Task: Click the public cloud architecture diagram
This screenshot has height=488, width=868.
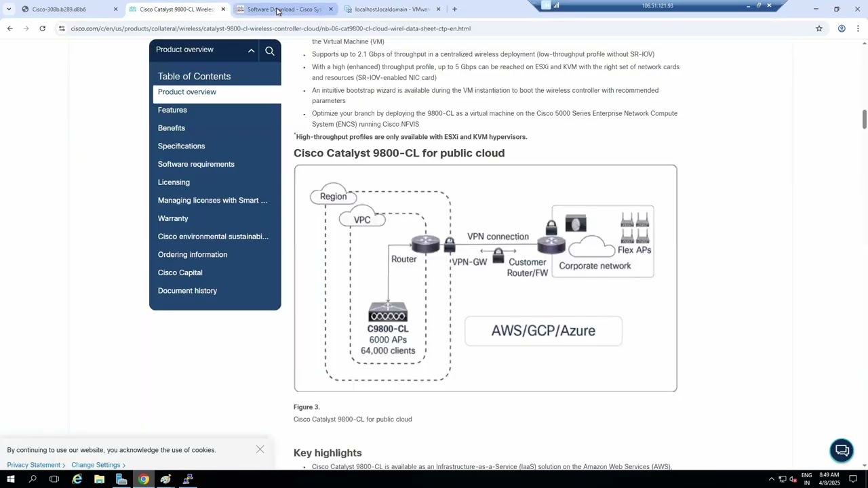Action: point(486,278)
